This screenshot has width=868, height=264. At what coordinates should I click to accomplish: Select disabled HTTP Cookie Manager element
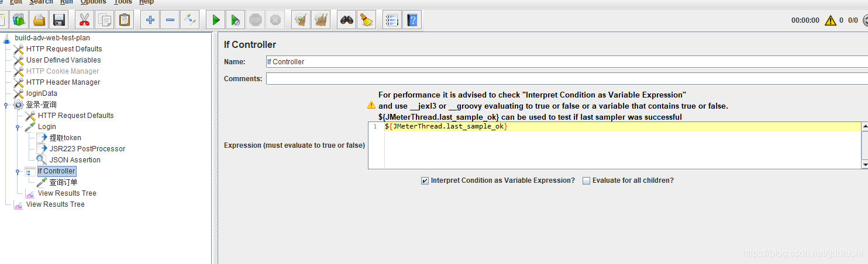coord(63,71)
